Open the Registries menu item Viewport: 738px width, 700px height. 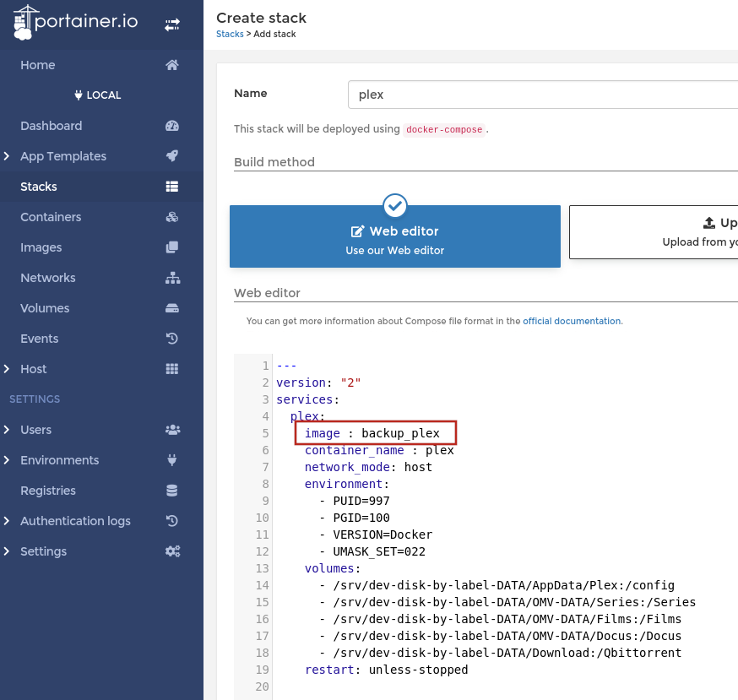(101, 491)
